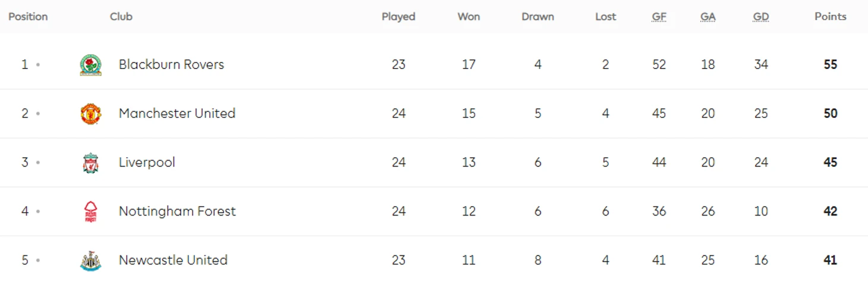The image size is (868, 284).
Task: Click the GD column header abbreviation
Action: coord(761,17)
